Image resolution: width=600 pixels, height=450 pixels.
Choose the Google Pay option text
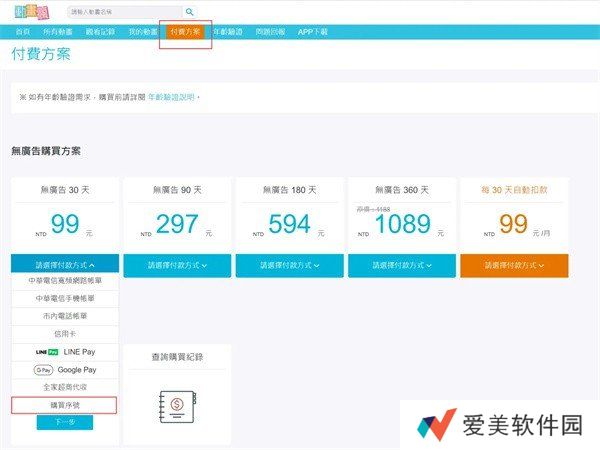77,370
